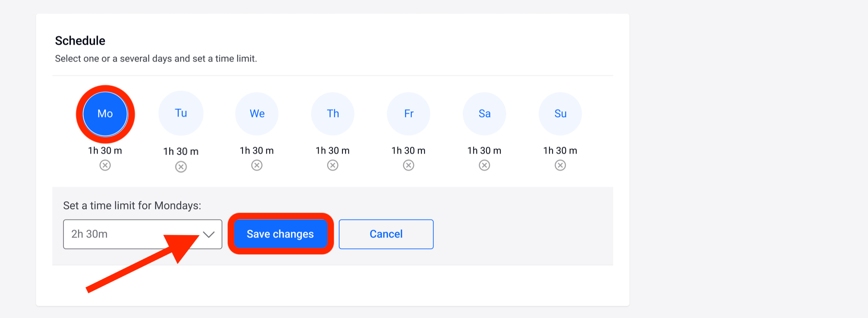
Task: Remove Wednesday's time limit with the x icon
Action: [x=257, y=165]
